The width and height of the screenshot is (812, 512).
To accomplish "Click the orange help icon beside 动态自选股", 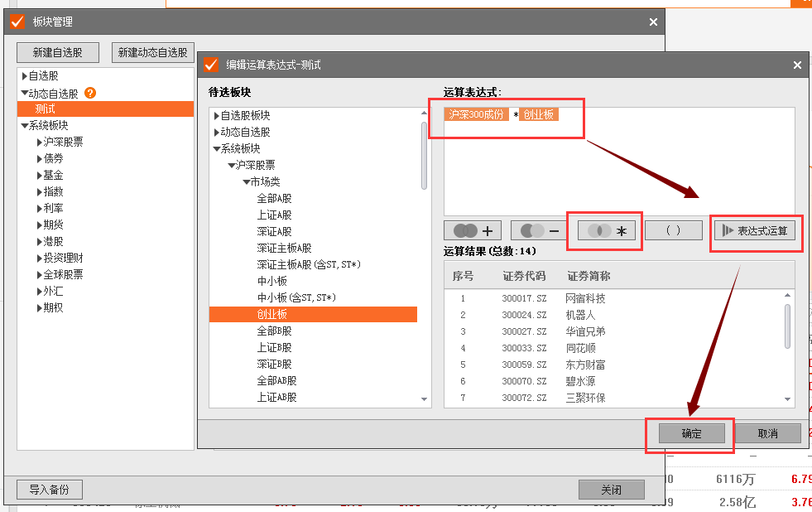I will [x=90, y=93].
